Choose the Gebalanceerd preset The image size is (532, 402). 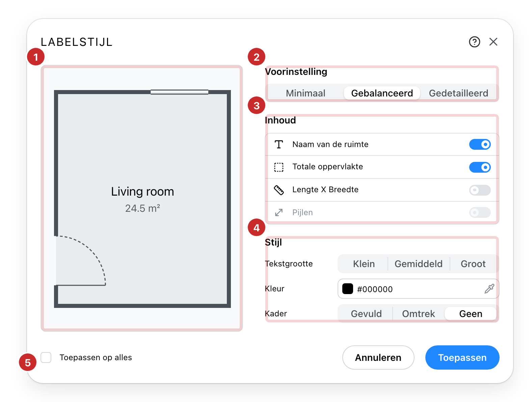click(382, 93)
